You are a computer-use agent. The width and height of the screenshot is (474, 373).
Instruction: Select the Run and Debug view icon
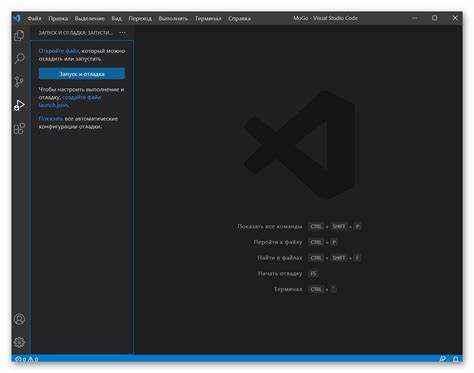pyautogui.click(x=19, y=105)
